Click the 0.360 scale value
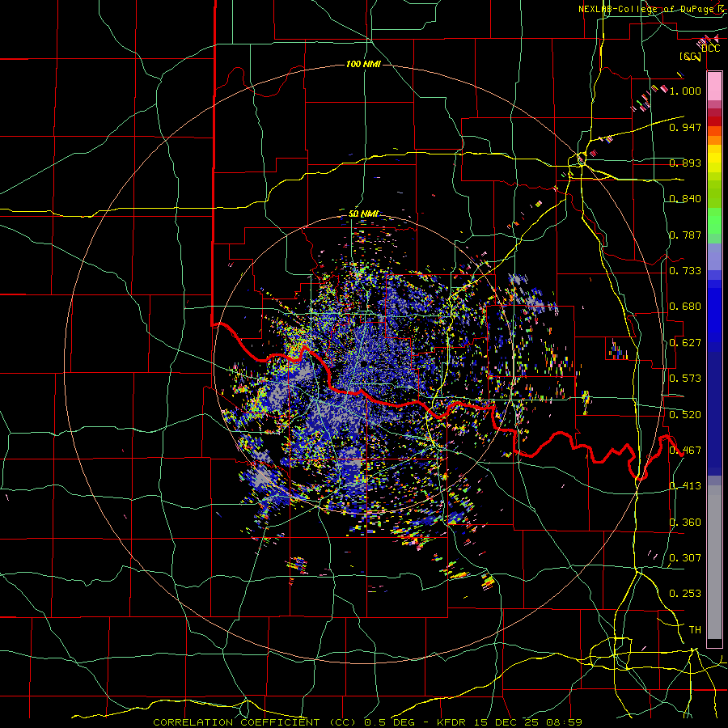Image resolution: width=728 pixels, height=728 pixels. (685, 523)
